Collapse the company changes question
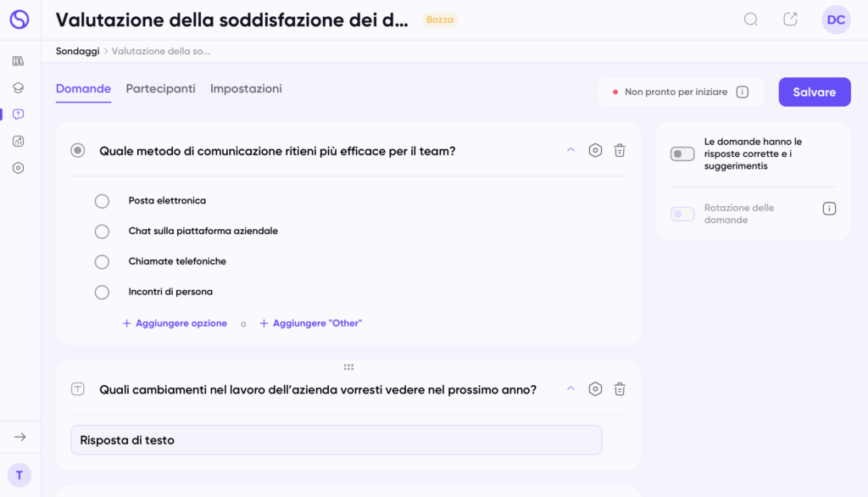This screenshot has width=868, height=497. tap(570, 388)
